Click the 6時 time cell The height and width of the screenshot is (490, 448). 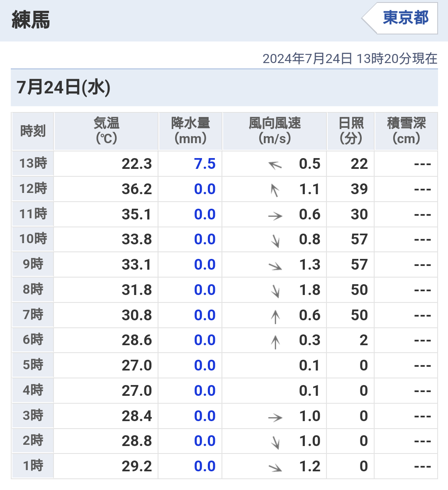[33, 340]
